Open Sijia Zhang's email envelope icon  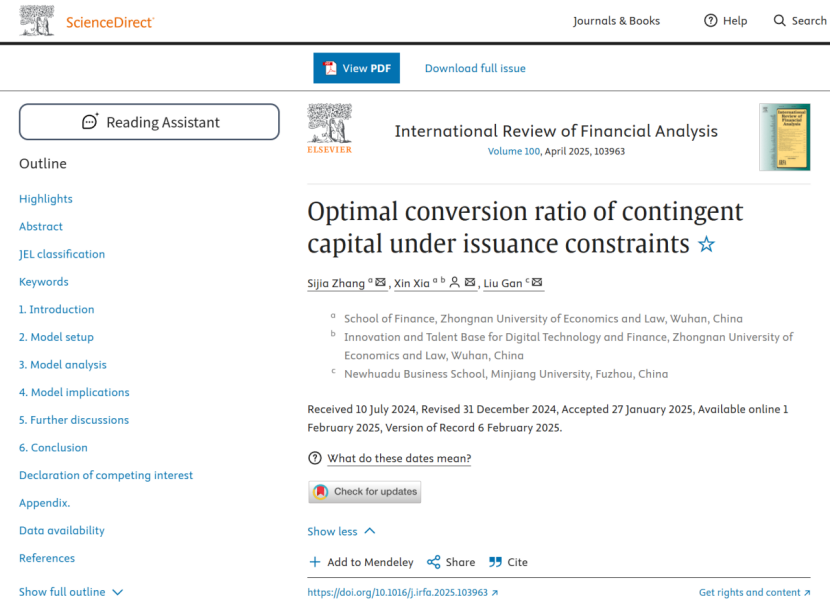[x=379, y=282]
